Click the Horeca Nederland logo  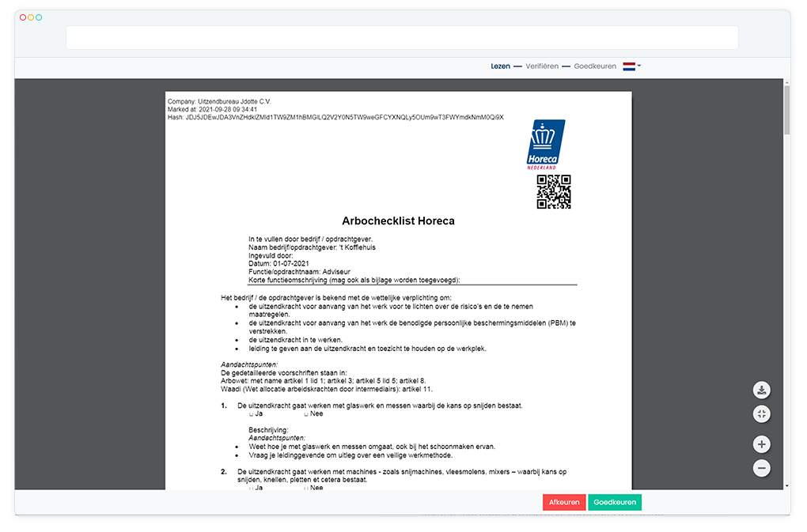[x=546, y=145]
